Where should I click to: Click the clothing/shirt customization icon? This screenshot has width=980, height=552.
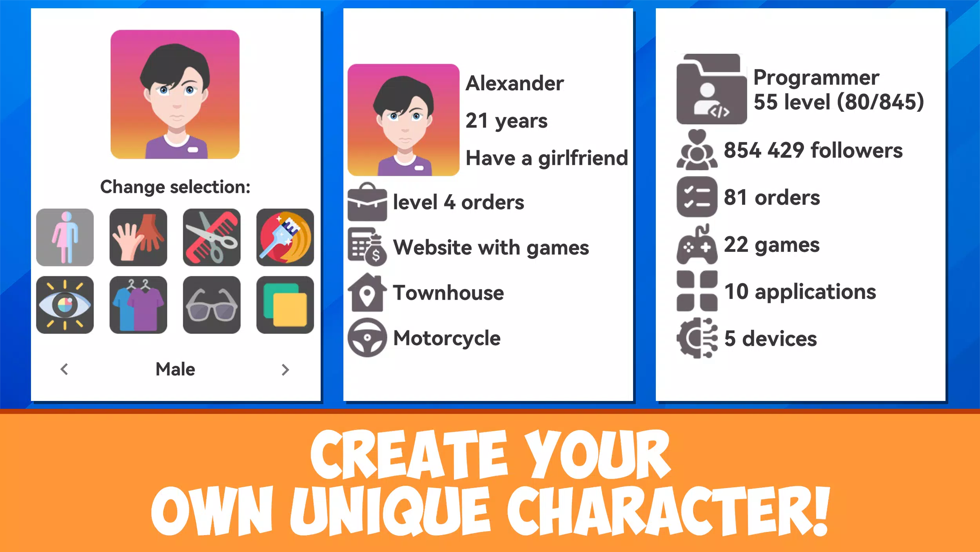tap(138, 305)
